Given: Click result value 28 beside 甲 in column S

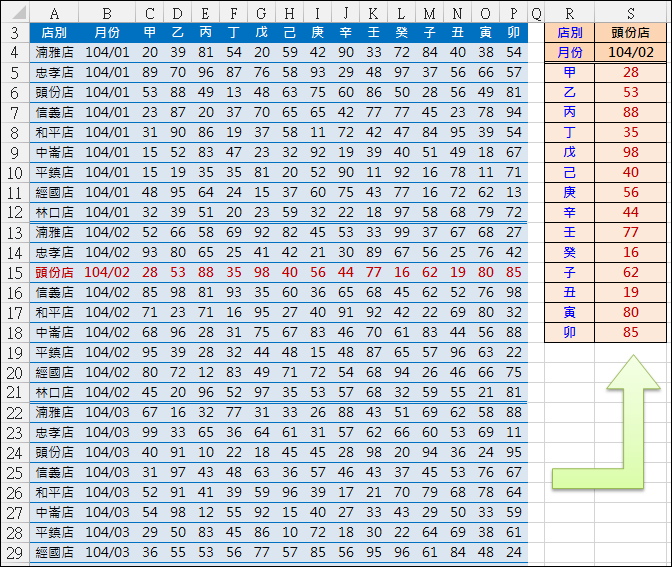Looking at the screenshot, I should [630, 72].
